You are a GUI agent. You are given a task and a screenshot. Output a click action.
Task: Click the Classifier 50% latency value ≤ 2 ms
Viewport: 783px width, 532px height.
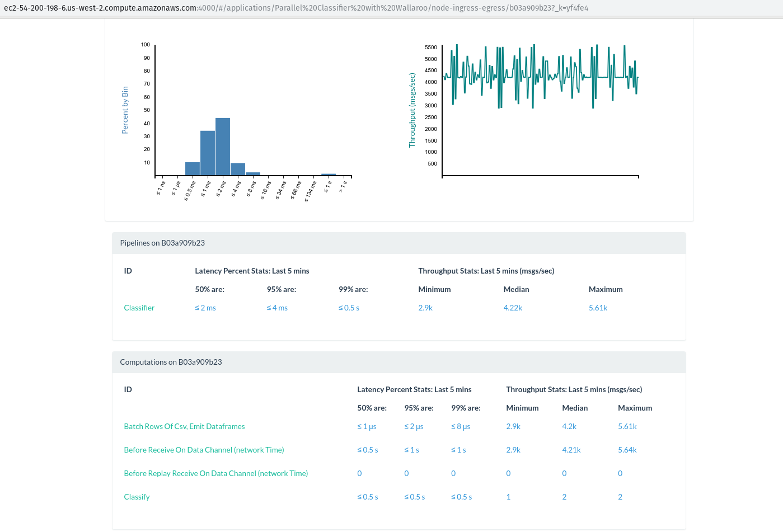205,308
